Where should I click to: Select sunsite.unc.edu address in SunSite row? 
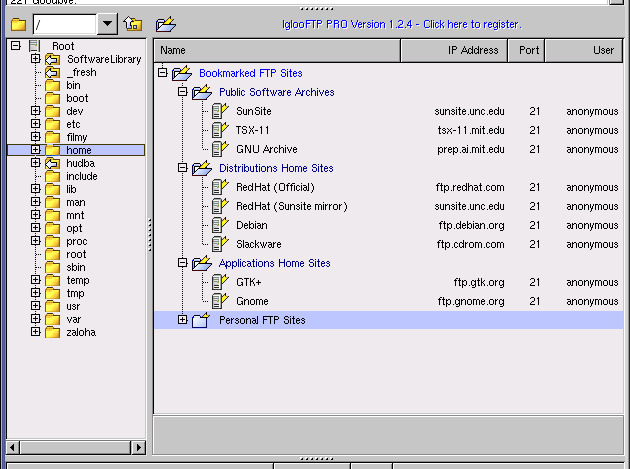click(469, 111)
